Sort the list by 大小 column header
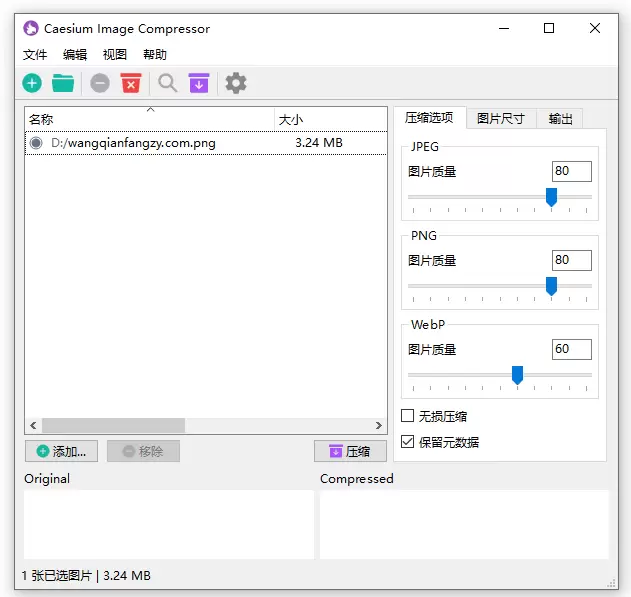631x597 pixels. pos(331,119)
